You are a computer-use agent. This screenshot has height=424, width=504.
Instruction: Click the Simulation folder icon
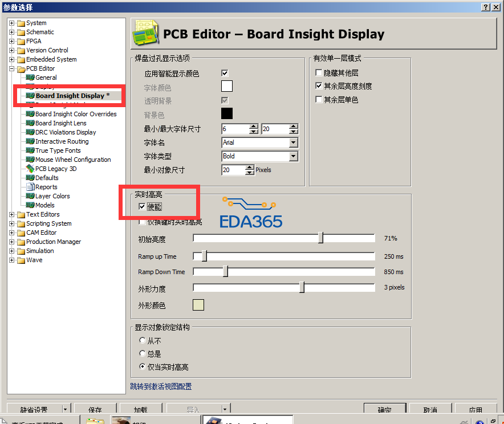21,251
